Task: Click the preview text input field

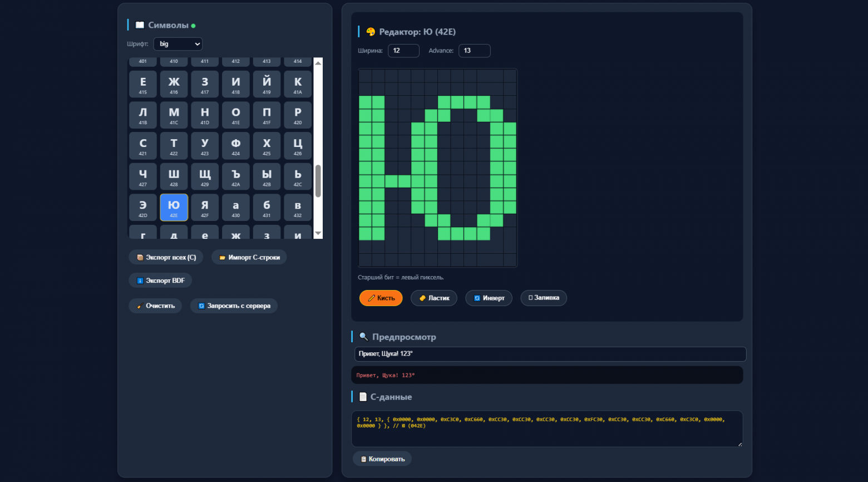Action: 550,354
